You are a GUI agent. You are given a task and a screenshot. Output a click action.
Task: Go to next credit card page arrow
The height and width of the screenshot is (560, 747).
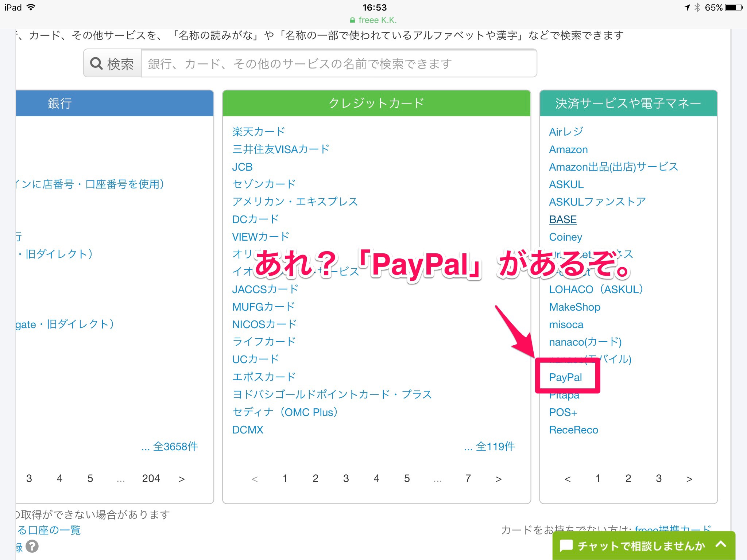[x=498, y=479]
